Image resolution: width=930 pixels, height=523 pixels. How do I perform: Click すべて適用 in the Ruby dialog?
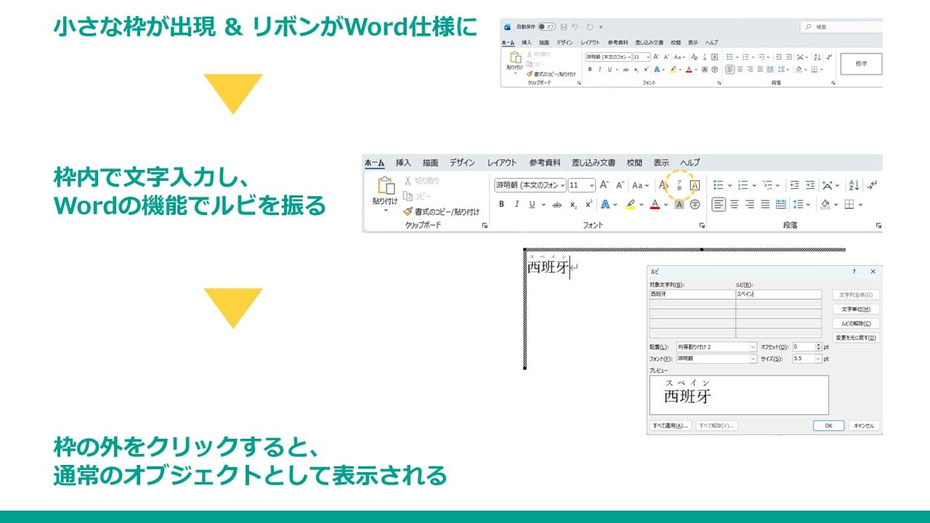coord(670,426)
